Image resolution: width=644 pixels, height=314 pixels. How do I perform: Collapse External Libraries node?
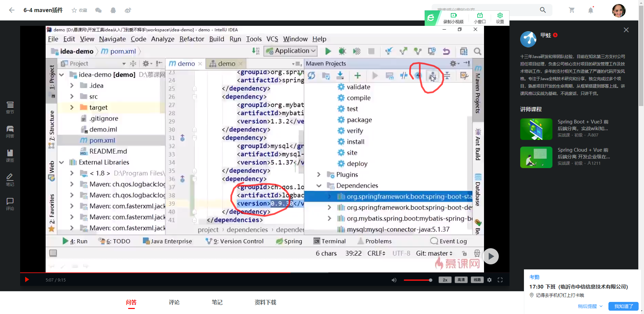tap(62, 162)
